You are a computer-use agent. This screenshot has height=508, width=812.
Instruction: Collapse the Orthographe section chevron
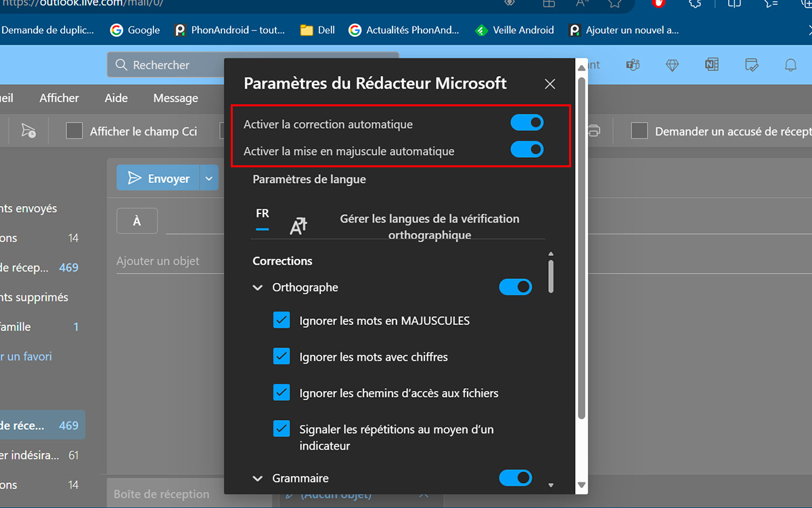(x=257, y=287)
